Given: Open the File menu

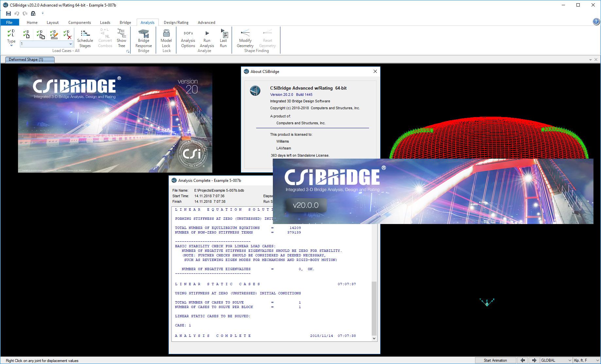Looking at the screenshot, I should [x=9, y=22].
